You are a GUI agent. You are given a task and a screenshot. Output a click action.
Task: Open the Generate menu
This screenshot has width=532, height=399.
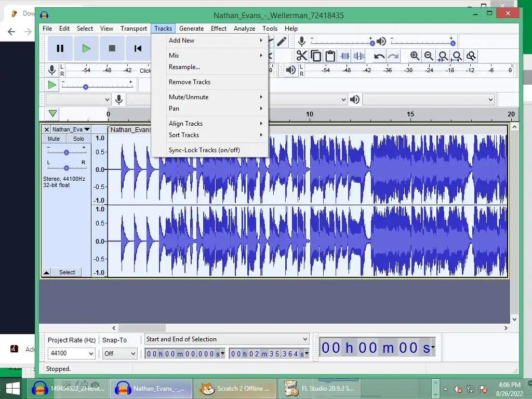click(x=191, y=29)
